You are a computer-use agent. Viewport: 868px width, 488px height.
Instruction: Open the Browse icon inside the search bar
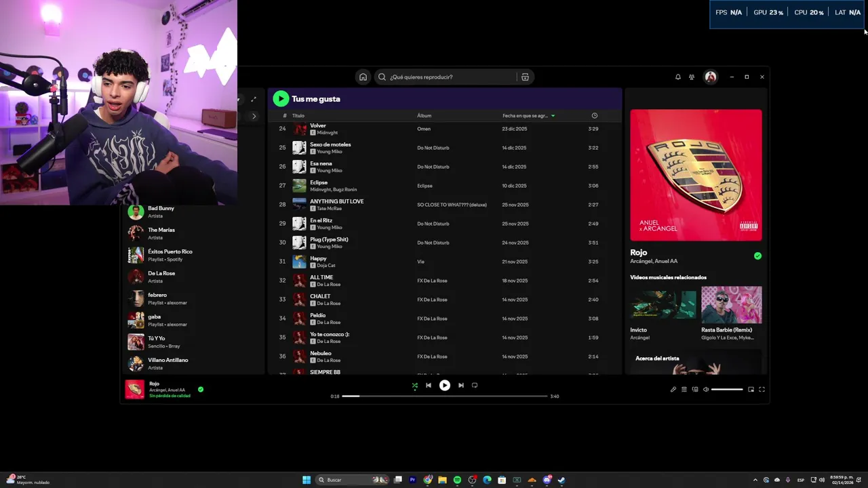tap(525, 77)
